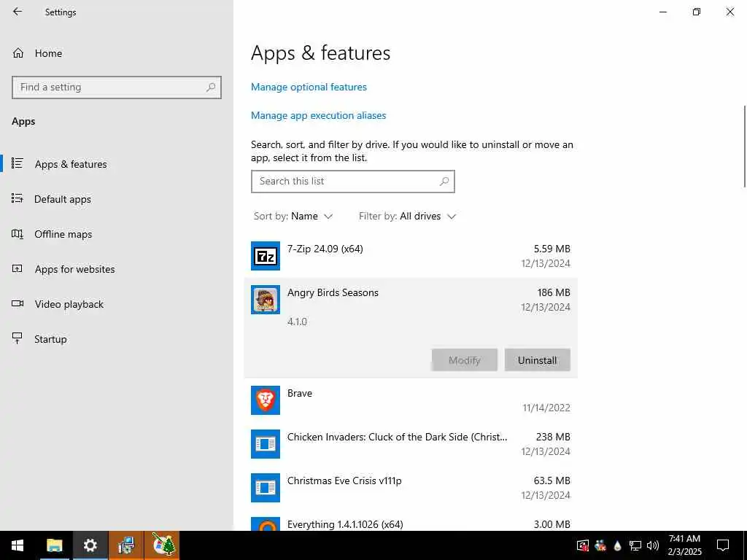Click the Settings gear taskbar icon

(x=90, y=545)
